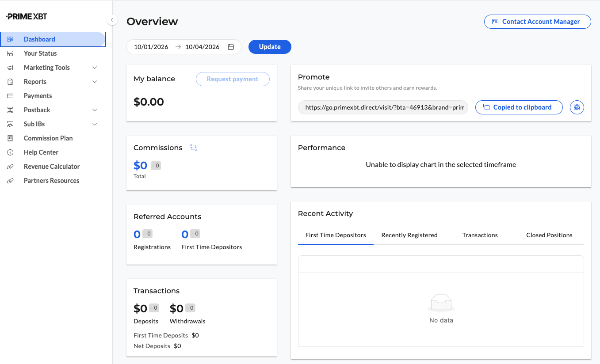The image size is (600, 364).
Task: Click the Sub IBs hierarchy icon
Action: (10, 124)
